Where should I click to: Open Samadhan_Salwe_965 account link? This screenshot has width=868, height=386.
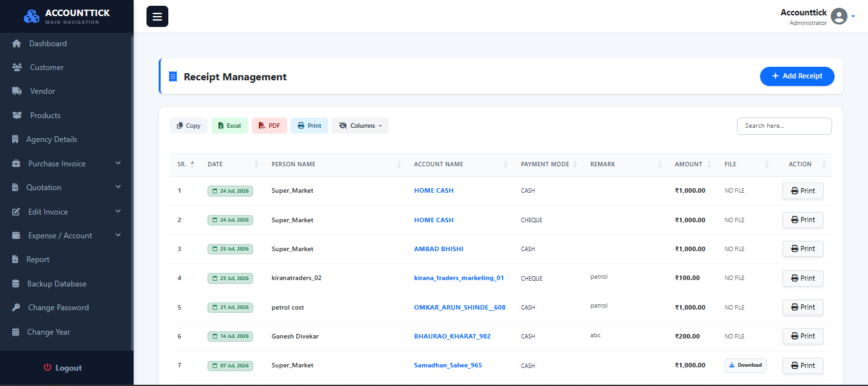tap(448, 365)
